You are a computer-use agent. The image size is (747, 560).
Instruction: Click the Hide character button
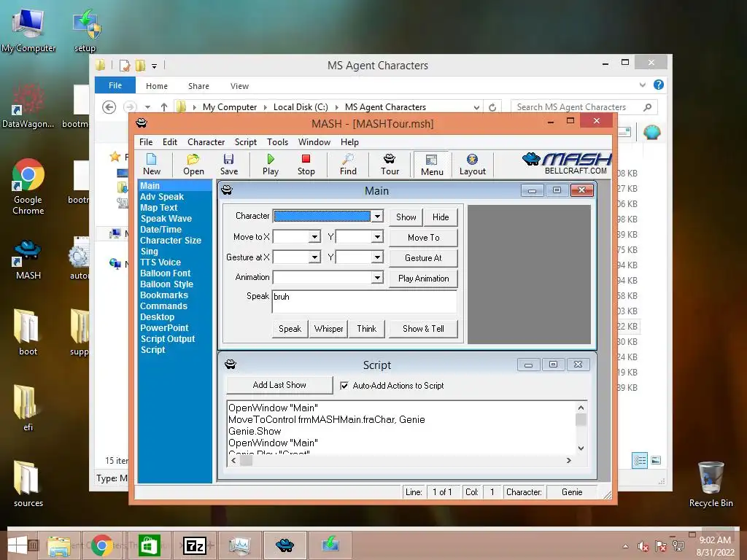tap(441, 217)
